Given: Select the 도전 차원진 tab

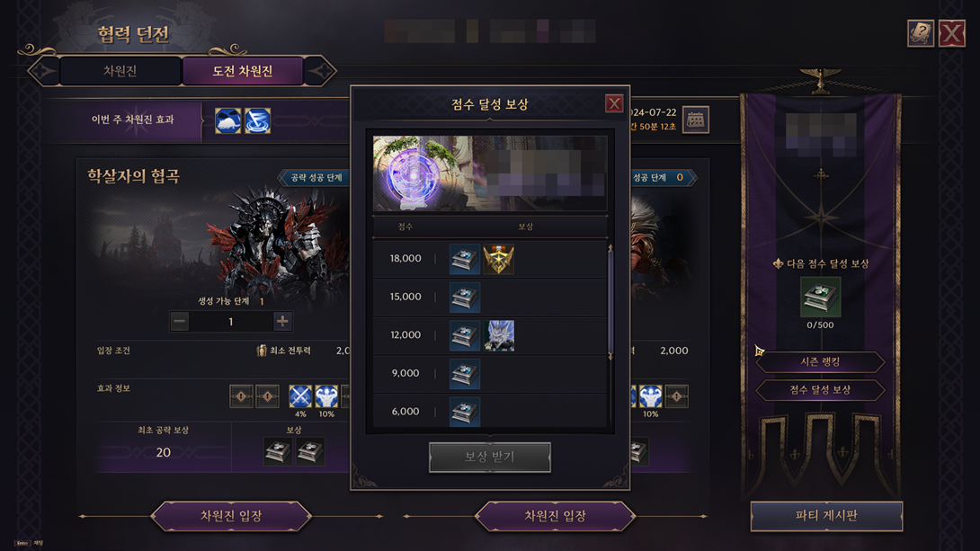Looking at the screenshot, I should [x=243, y=71].
